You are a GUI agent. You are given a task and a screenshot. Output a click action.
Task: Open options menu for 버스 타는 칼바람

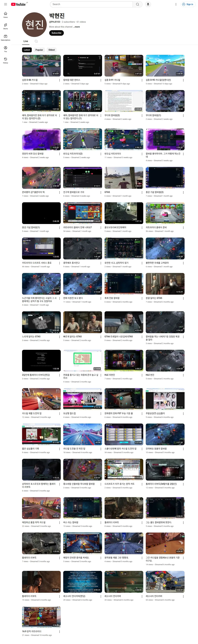[101, 523]
